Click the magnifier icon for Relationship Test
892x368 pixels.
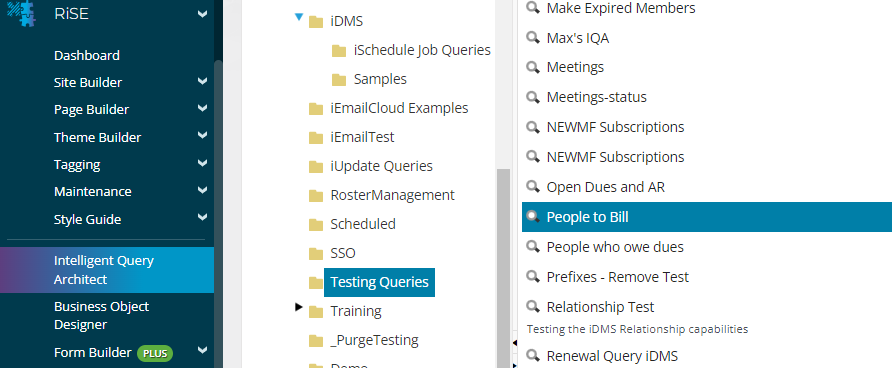[532, 307]
